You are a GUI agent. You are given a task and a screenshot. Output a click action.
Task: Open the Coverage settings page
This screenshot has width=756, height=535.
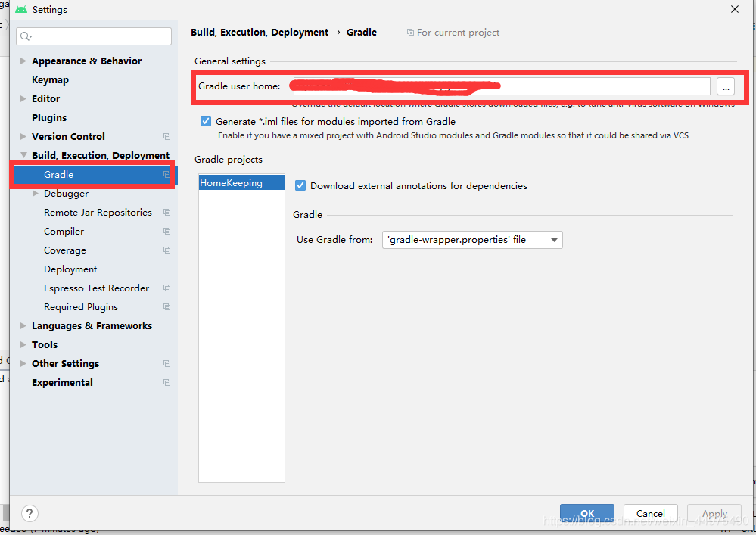pyautogui.click(x=65, y=250)
